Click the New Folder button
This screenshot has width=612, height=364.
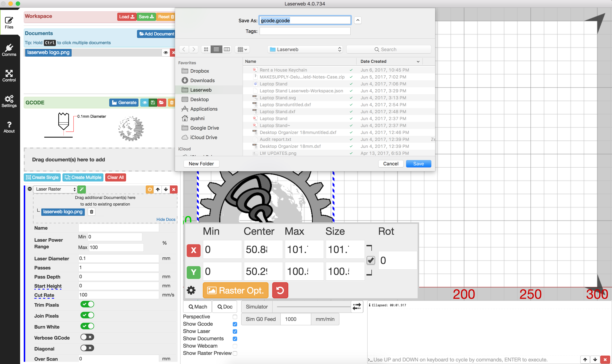coord(201,164)
